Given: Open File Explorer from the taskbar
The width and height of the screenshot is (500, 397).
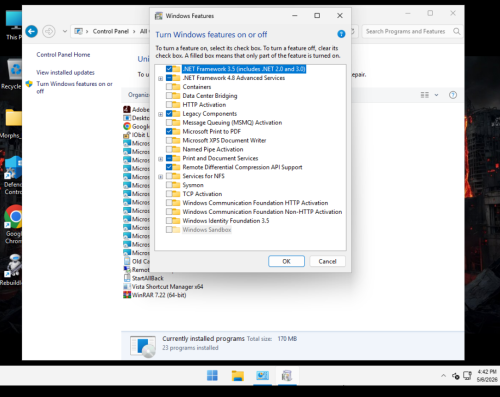Looking at the screenshot, I should point(238,376).
